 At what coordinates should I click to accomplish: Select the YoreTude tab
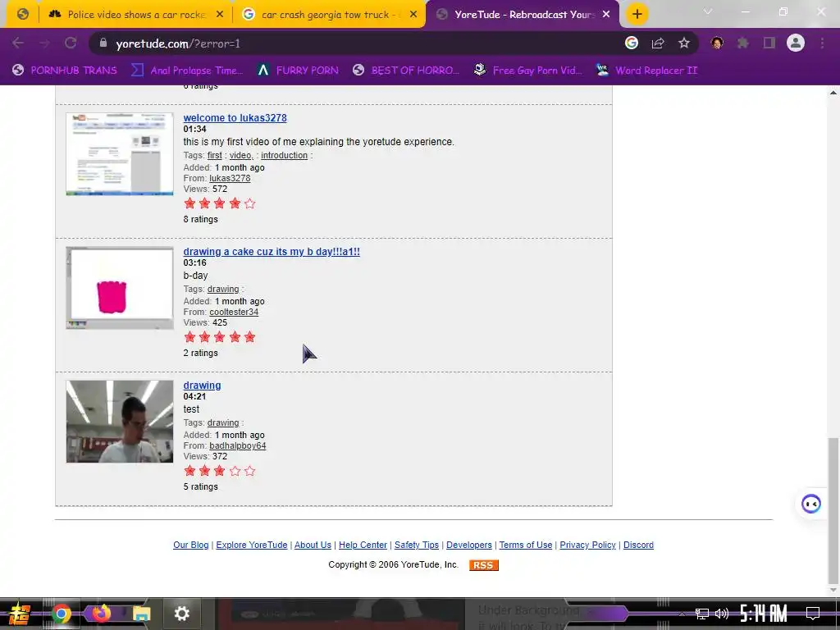point(523,15)
